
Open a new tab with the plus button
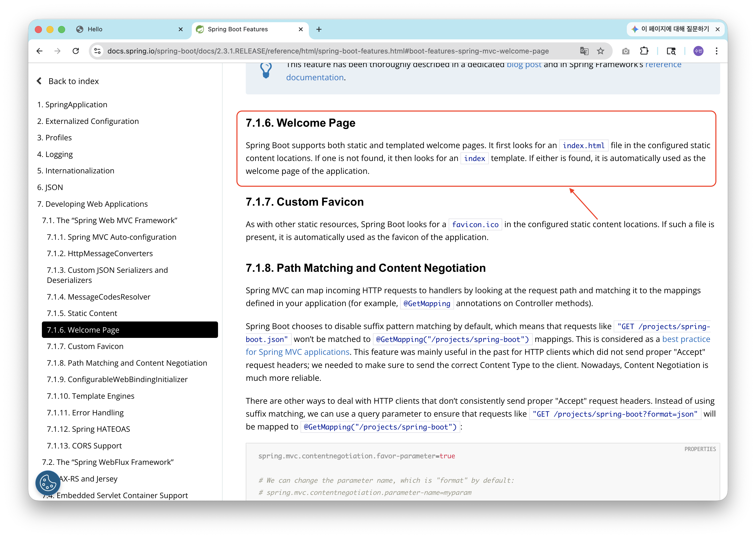tap(319, 29)
